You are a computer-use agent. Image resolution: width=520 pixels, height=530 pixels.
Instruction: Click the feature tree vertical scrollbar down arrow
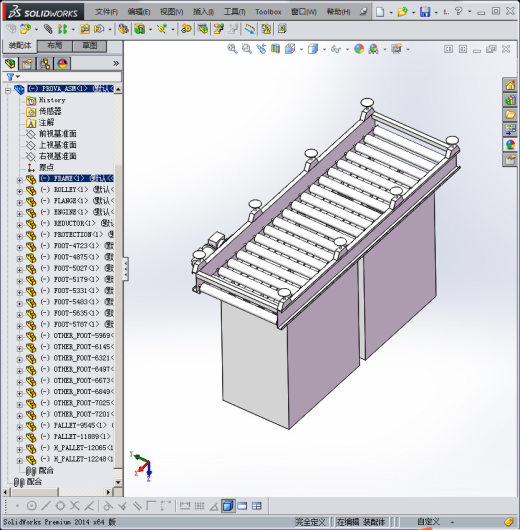118,482
